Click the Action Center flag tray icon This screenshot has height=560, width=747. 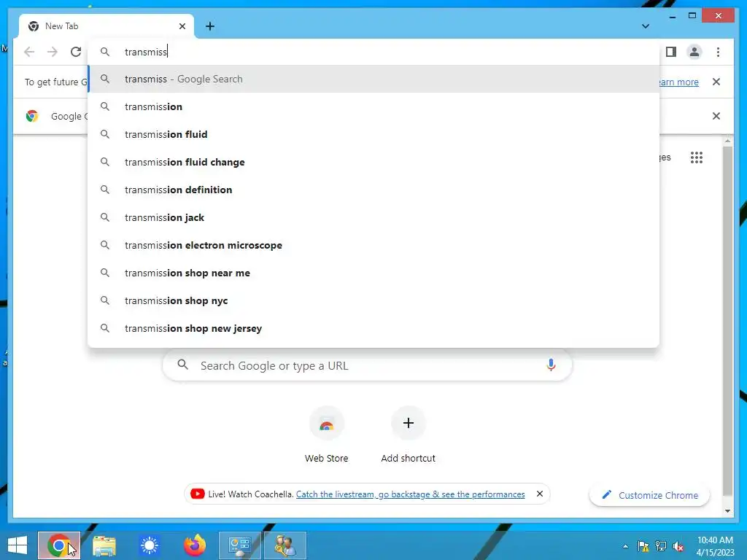(x=643, y=546)
